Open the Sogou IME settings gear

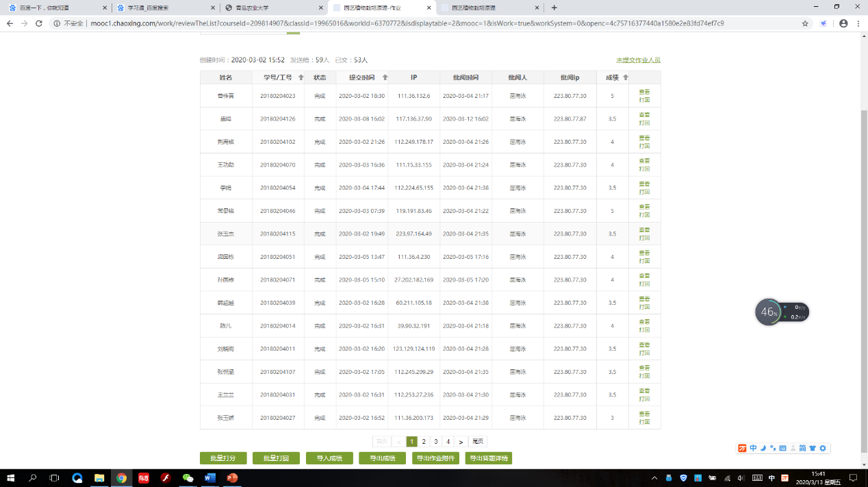tap(823, 448)
